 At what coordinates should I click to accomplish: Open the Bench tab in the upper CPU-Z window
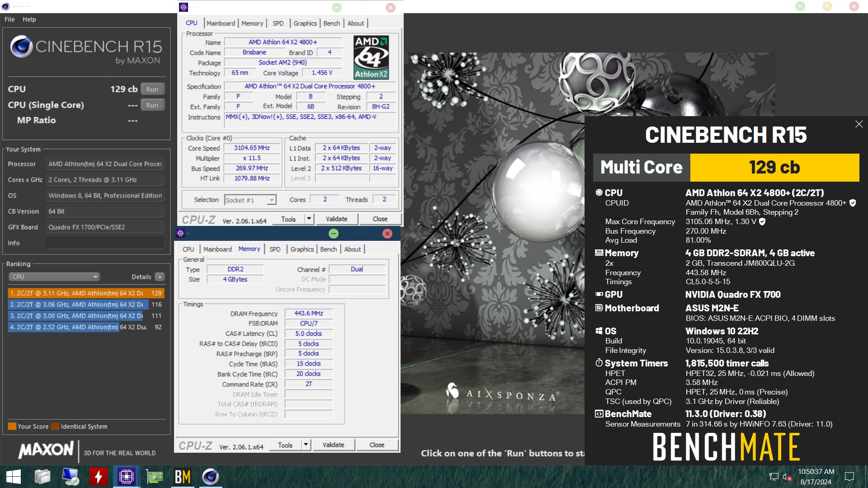coord(331,23)
